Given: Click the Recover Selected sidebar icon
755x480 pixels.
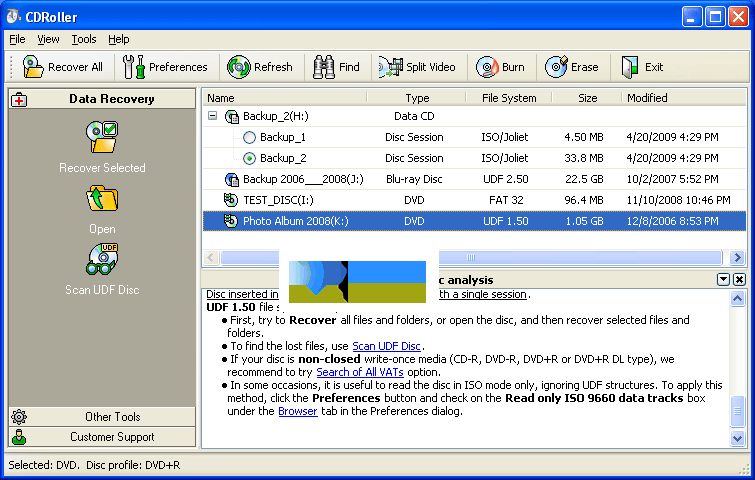Looking at the screenshot, I should point(102,137).
